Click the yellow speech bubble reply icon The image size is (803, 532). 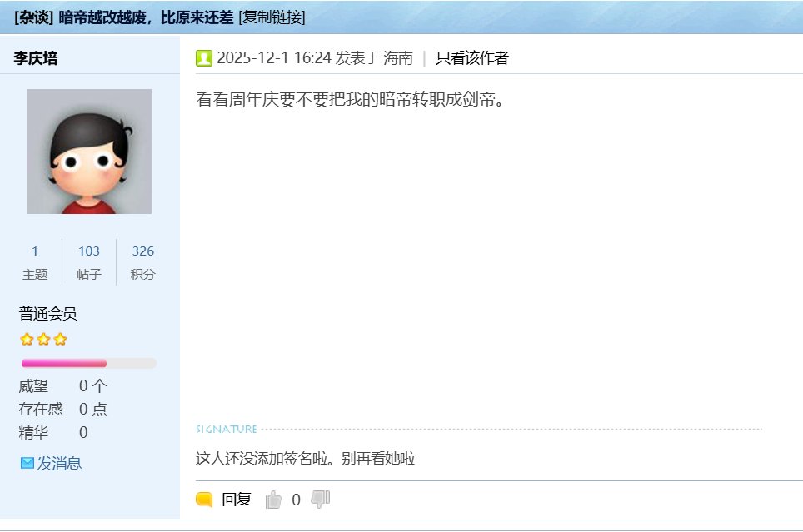tap(204, 500)
